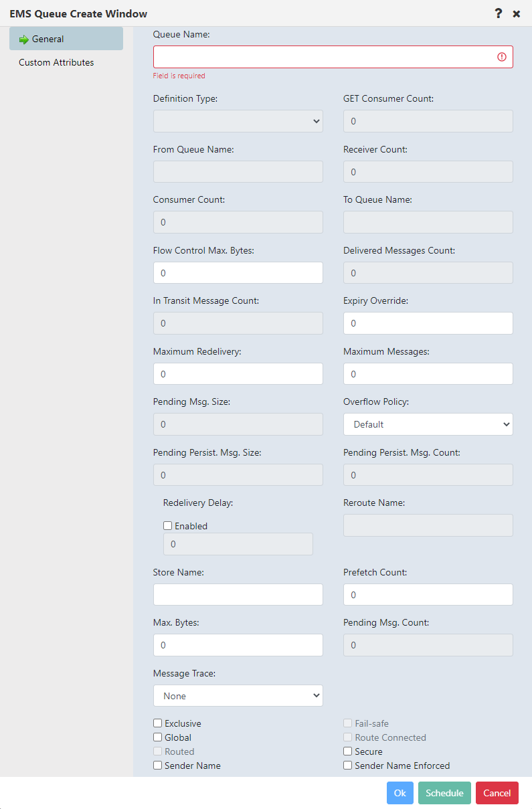Select the General tab in the sidebar

48,38
